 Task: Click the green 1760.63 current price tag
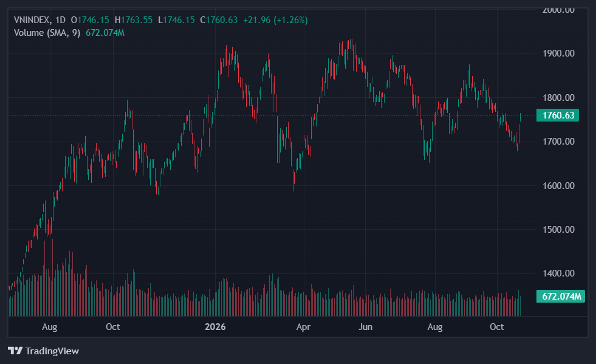[558, 115]
